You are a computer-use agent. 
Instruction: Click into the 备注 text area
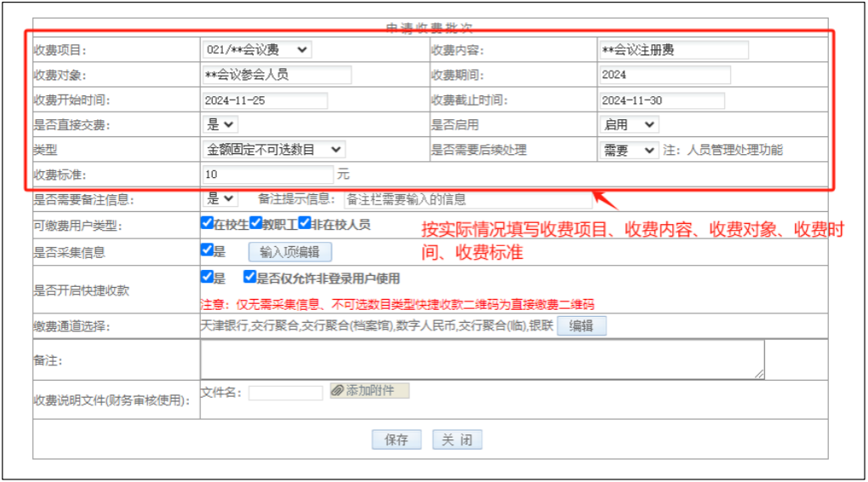click(x=482, y=359)
